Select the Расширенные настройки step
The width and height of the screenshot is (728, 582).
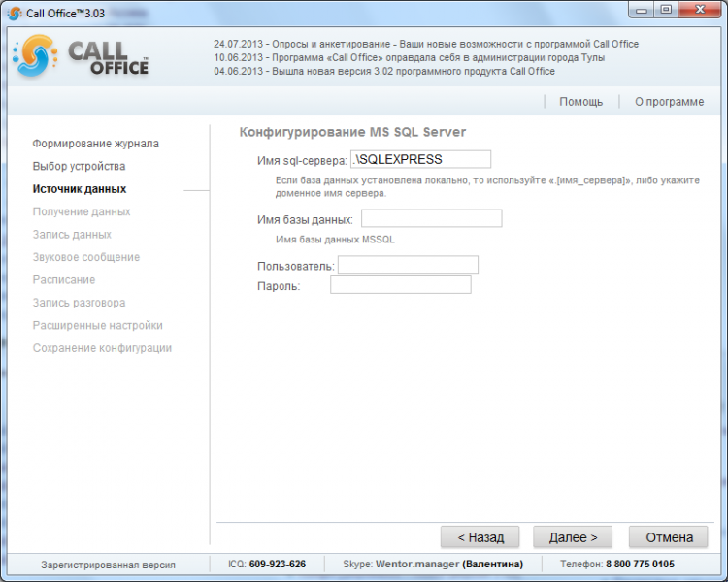pyautogui.click(x=97, y=326)
